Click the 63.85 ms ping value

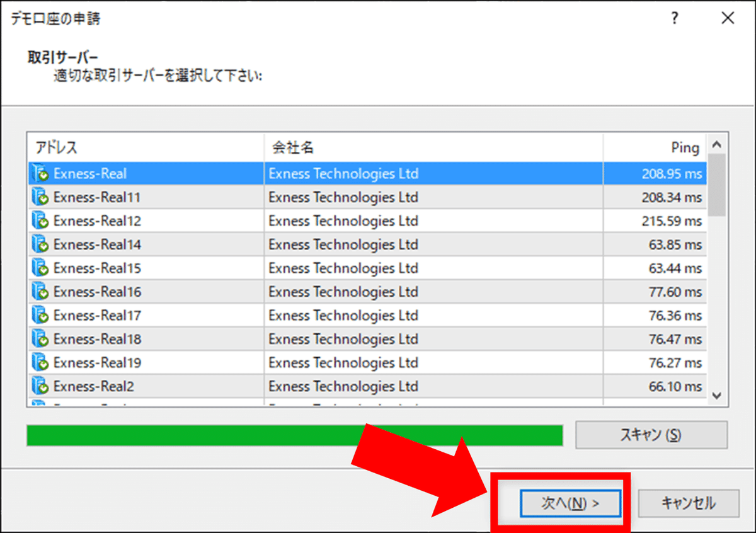point(675,244)
